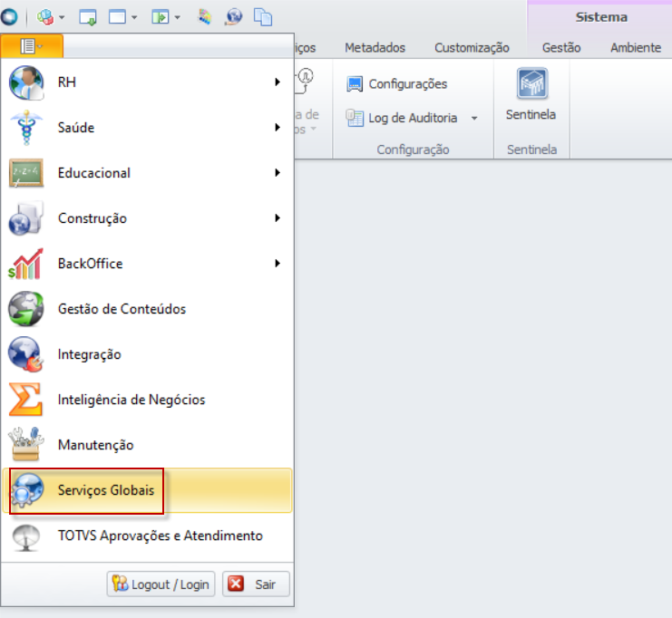This screenshot has width=672, height=618.
Task: Click the TOTVS round logo icon
Action: coord(9,16)
